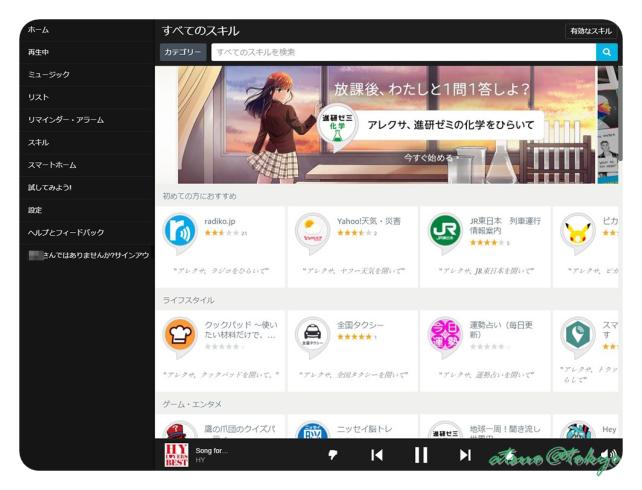Select ミュージック in the sidebar
This screenshot has width=642, height=490.
click(x=49, y=75)
